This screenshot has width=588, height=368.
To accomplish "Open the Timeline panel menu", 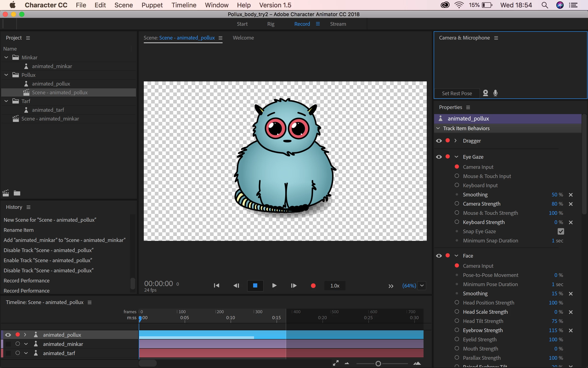I will 89,302.
